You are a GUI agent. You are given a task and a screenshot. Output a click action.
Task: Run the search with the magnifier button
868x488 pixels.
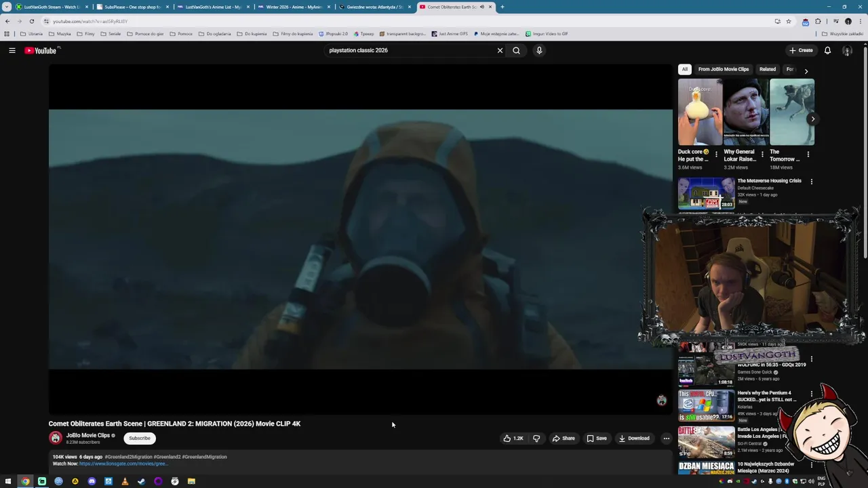pos(516,50)
